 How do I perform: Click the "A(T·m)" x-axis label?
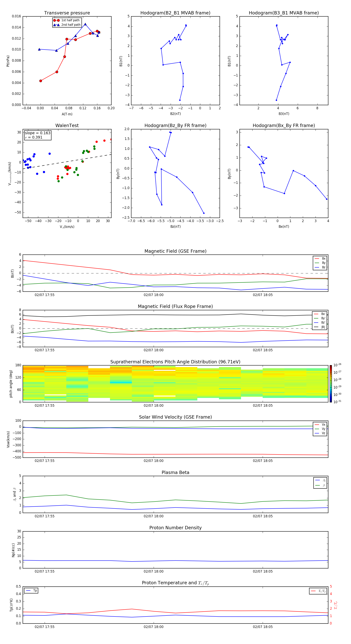coord(67,114)
